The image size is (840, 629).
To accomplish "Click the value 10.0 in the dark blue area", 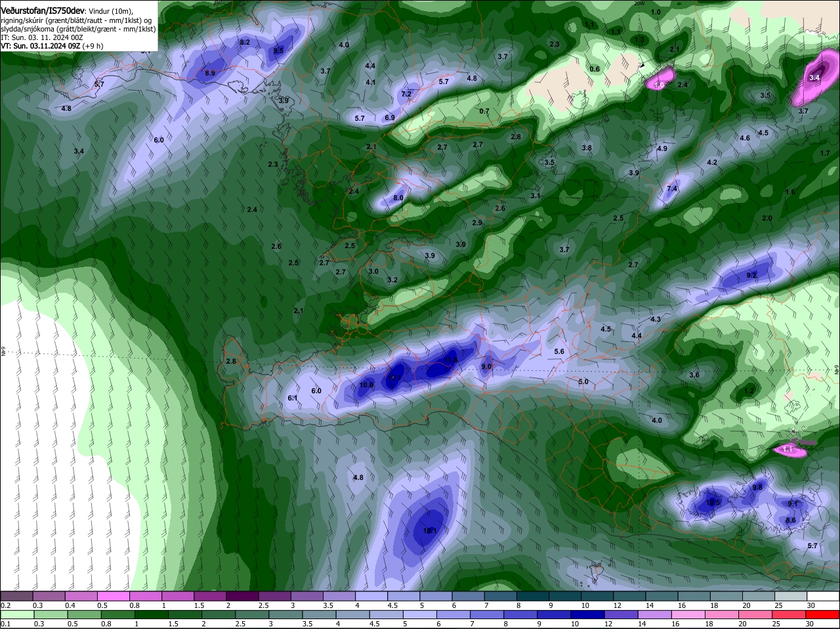I will [x=367, y=385].
